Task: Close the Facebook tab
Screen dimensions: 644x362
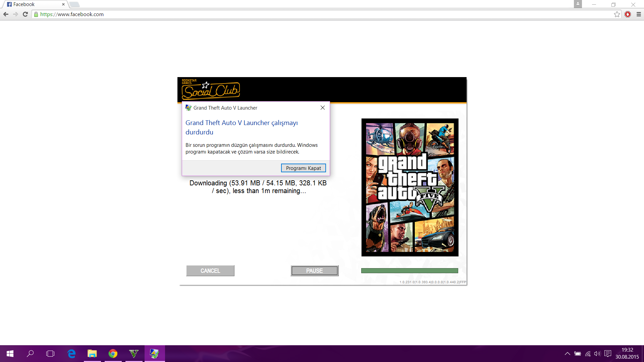Action: [x=63, y=4]
